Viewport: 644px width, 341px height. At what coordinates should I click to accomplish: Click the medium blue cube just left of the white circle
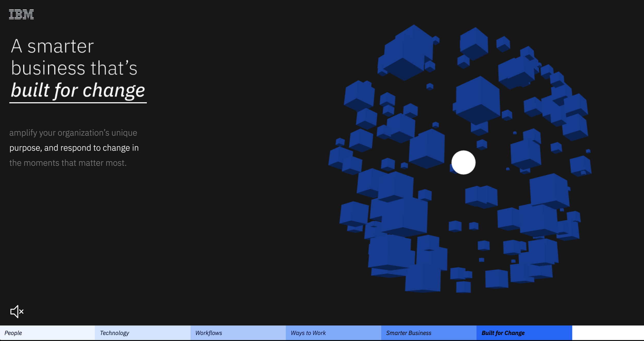click(427, 149)
